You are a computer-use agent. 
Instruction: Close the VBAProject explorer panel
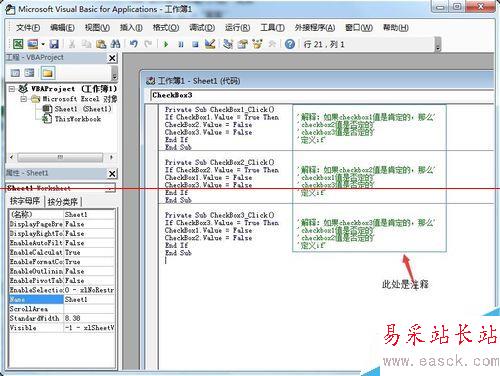pyautogui.click(x=112, y=58)
